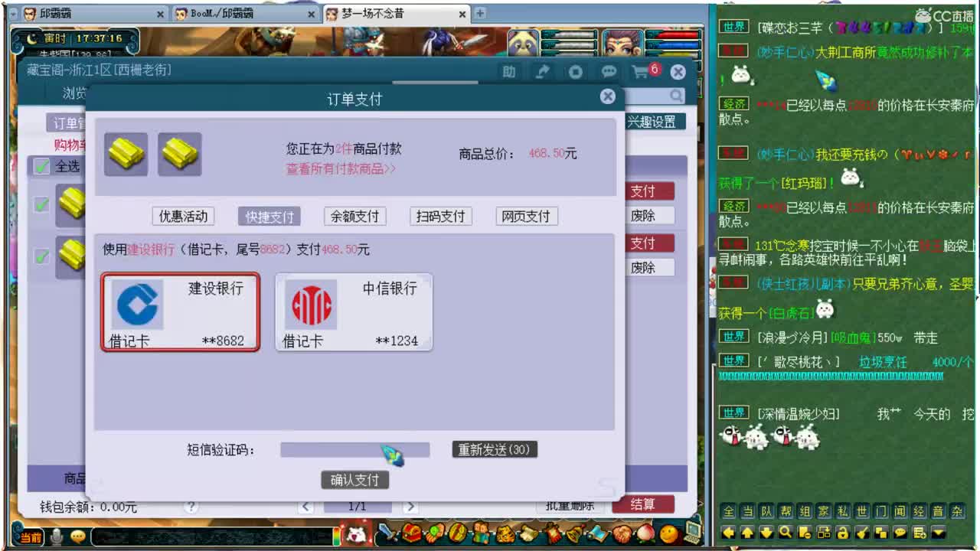This screenshot has width=980, height=551.
Task: Click the 确认支付 button
Action: [354, 480]
